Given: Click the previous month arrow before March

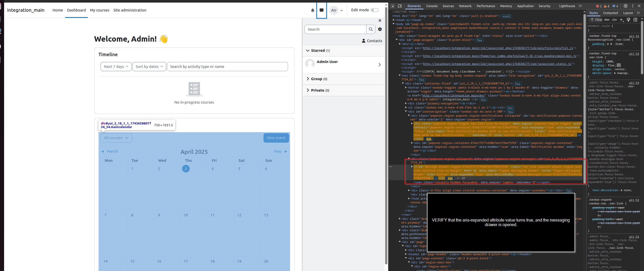Looking at the screenshot, I should (x=103, y=152).
